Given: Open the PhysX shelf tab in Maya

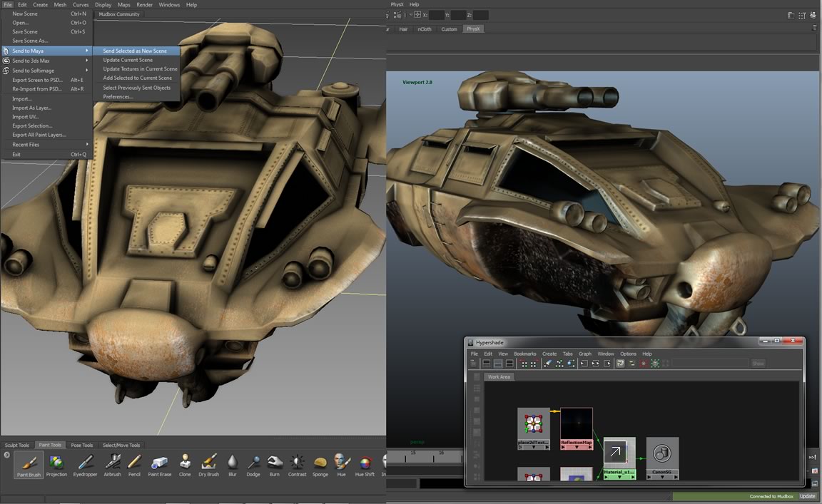Looking at the screenshot, I should 473,29.
